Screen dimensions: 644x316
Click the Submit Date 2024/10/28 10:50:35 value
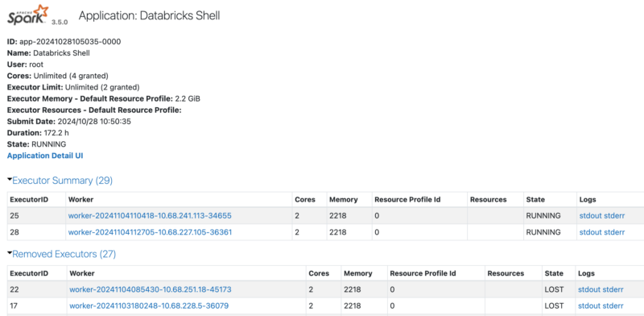pyautogui.click(x=94, y=122)
